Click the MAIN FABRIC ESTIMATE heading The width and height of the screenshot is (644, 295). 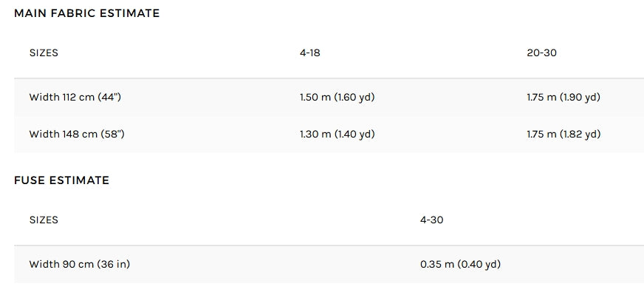[86, 13]
